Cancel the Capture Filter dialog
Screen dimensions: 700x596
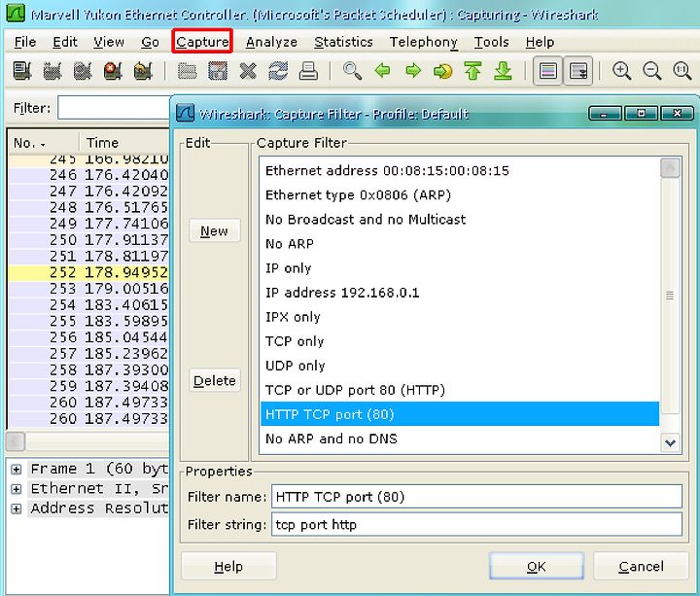click(x=641, y=566)
